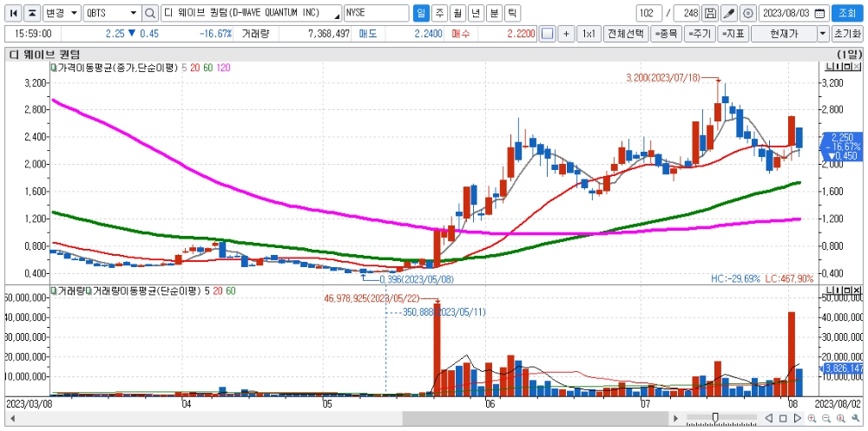Switch to 주 weekly period tab
The height and width of the screenshot is (431, 868).
[x=439, y=13]
